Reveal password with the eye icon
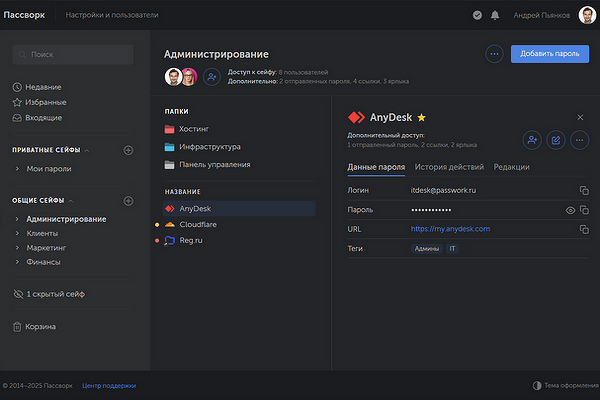 [570, 210]
